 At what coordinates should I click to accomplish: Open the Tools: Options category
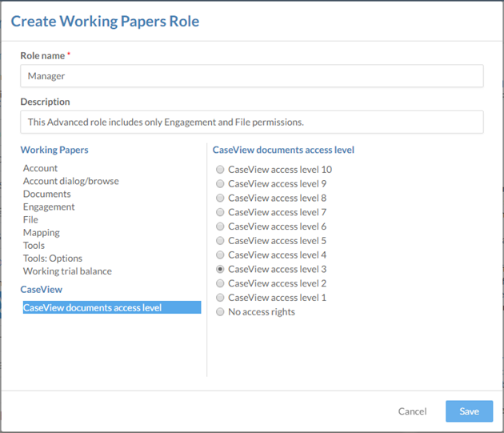click(x=53, y=259)
